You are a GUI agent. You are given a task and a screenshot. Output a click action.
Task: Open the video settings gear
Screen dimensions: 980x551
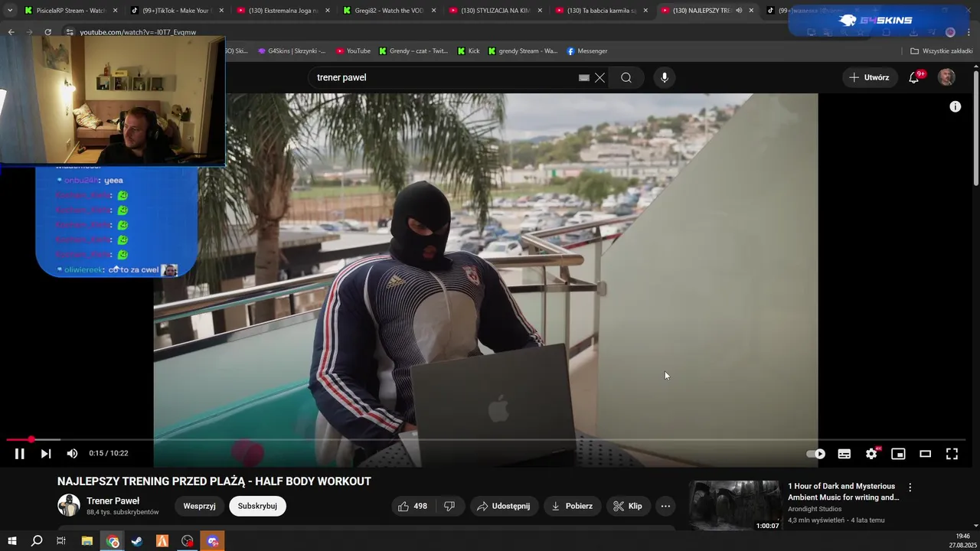point(871,454)
